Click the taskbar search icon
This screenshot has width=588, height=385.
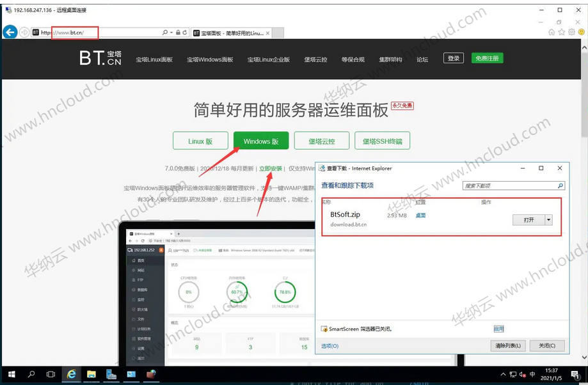31,374
